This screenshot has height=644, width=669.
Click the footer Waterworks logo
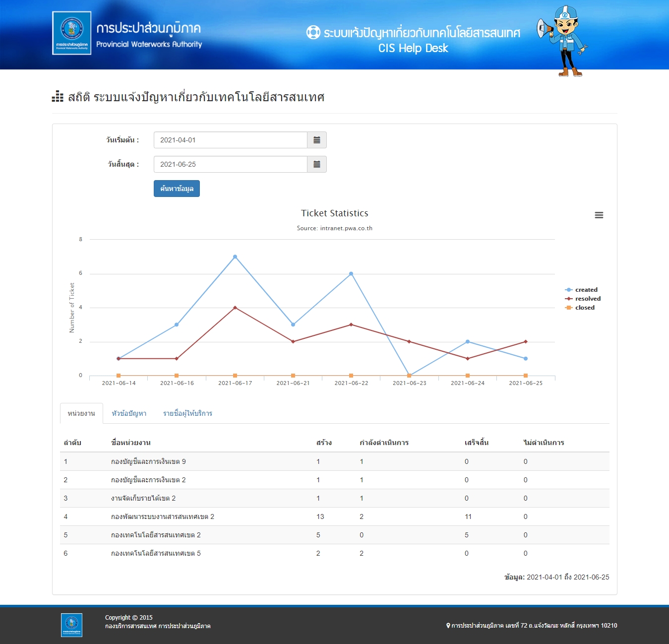71,625
